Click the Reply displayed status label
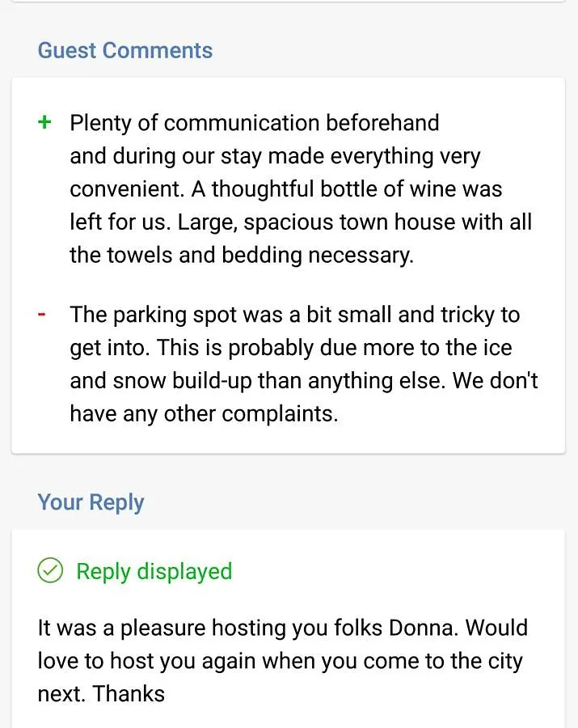Viewport: 578px width, 728px height. click(154, 571)
